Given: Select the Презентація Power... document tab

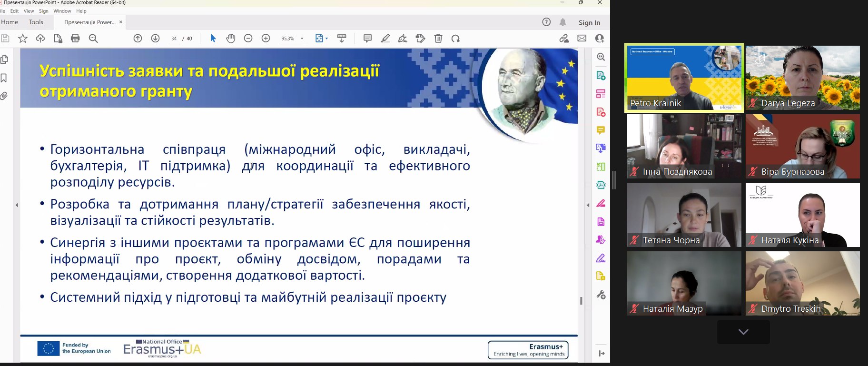Looking at the screenshot, I should tap(89, 22).
